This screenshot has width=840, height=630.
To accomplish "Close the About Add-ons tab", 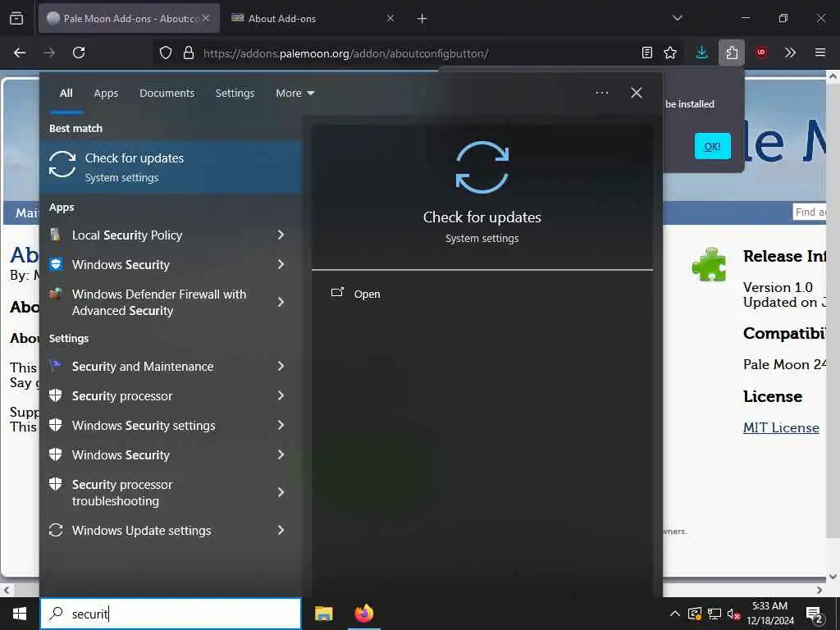I will [x=390, y=18].
